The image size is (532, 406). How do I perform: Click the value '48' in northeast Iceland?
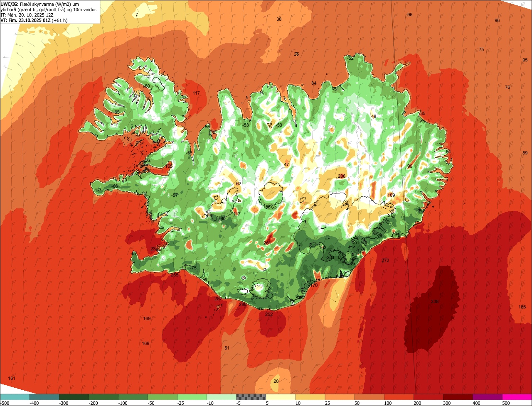(374, 116)
